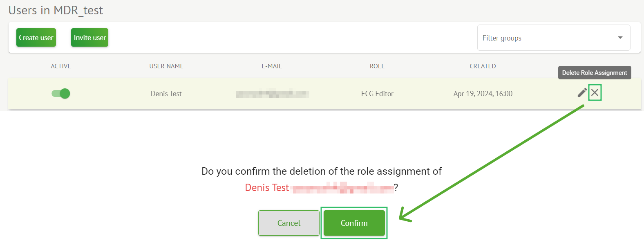Click the Create user button
This screenshot has width=644, height=243.
[x=36, y=38]
